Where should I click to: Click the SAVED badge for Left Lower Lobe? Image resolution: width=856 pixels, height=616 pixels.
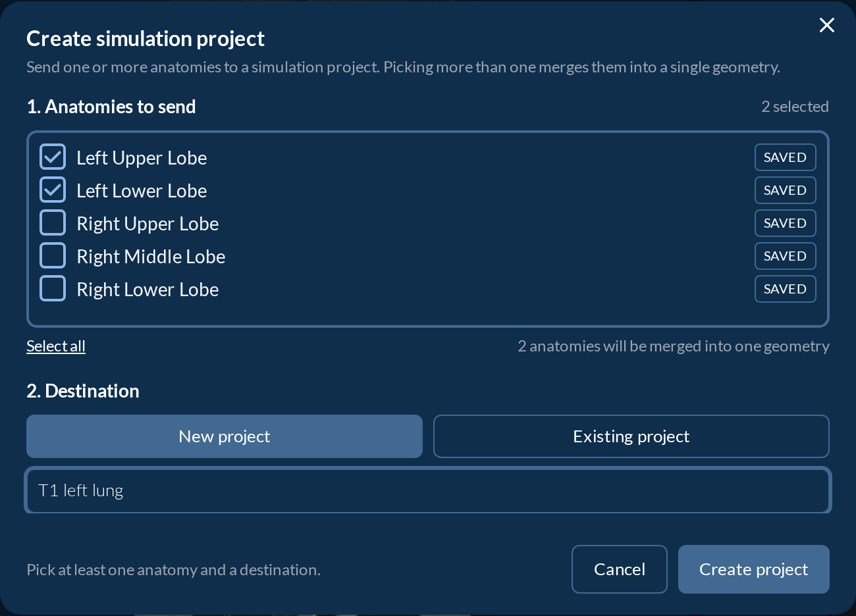(786, 190)
